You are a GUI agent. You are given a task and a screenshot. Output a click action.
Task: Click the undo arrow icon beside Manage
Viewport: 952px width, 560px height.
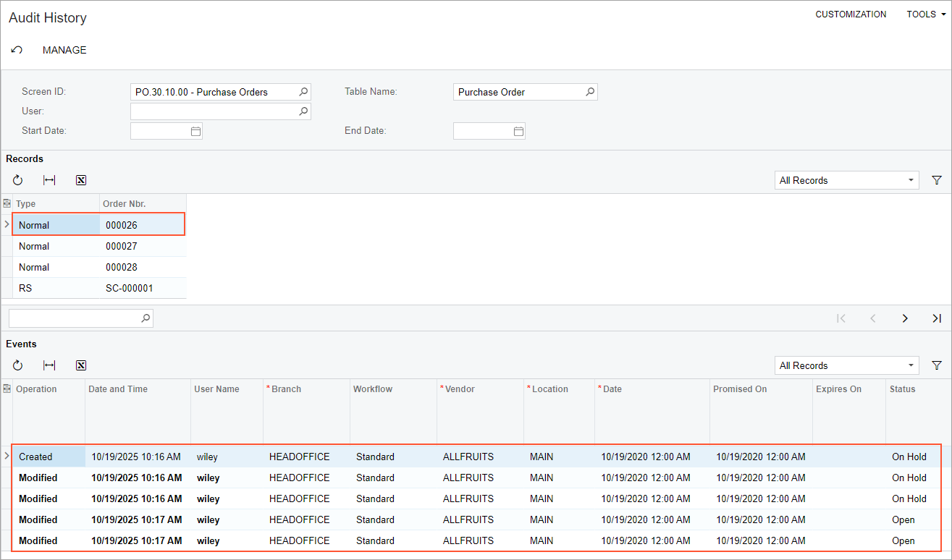click(17, 50)
